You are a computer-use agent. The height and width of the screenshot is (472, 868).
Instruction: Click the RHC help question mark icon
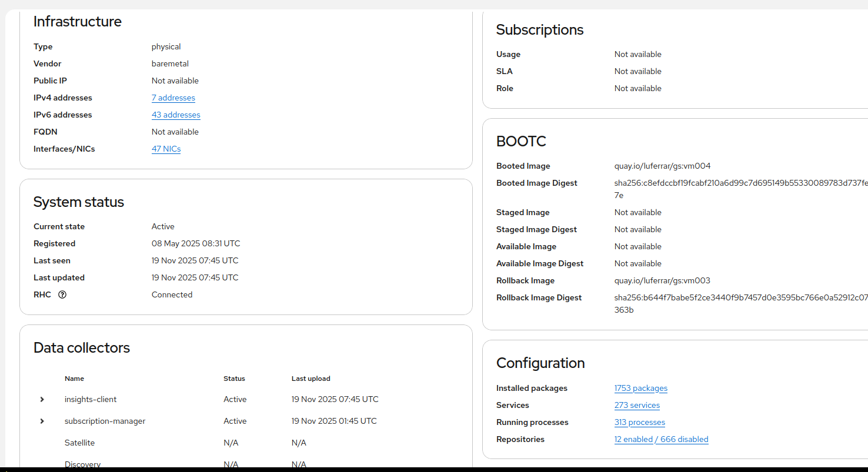pos(62,294)
